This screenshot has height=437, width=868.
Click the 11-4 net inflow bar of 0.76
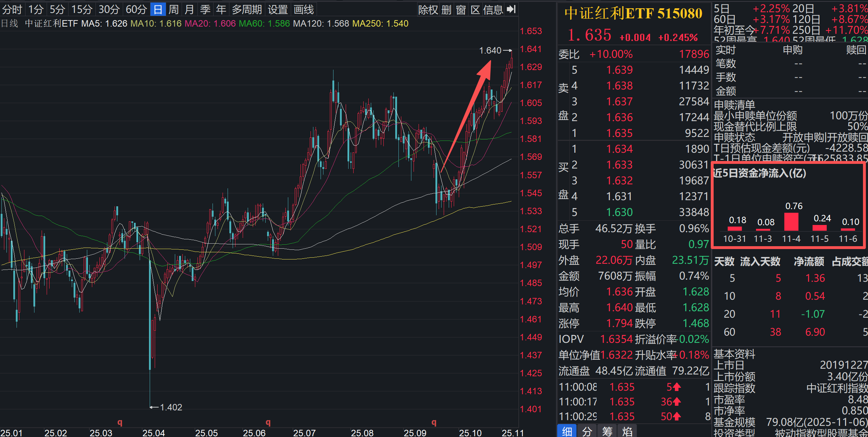pos(792,221)
